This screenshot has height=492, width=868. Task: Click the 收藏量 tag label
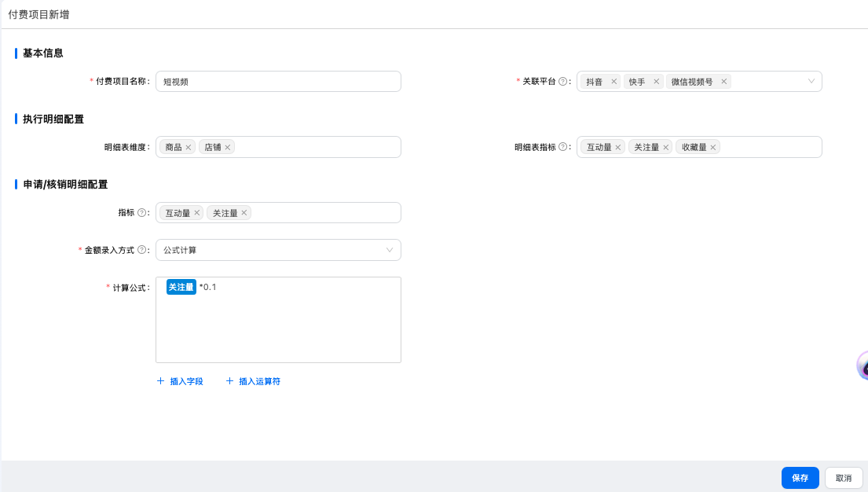(694, 148)
